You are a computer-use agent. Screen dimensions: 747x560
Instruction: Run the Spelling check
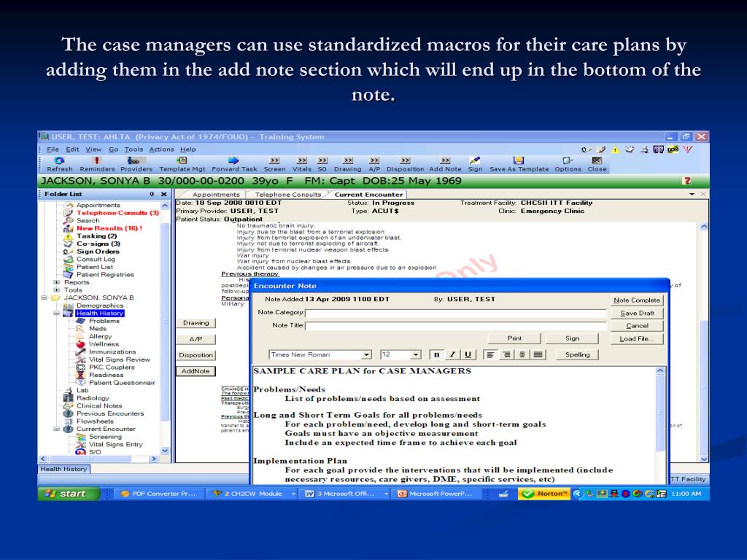[x=578, y=355]
